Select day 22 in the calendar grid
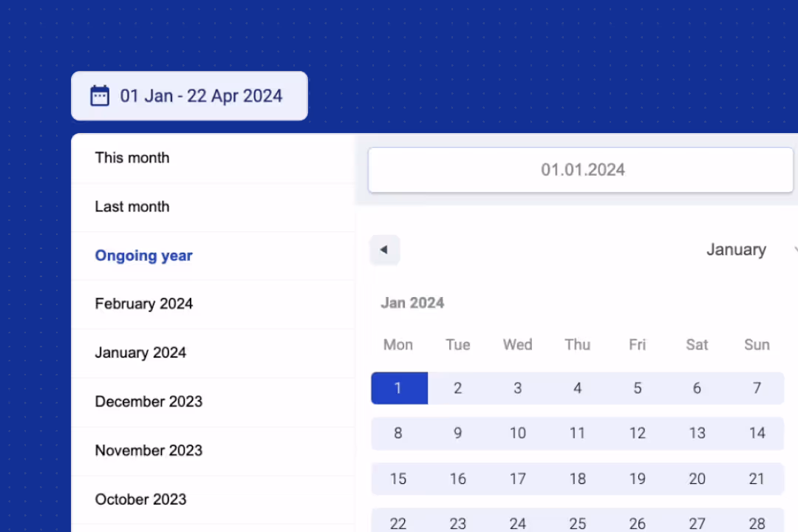798x532 pixels. [x=398, y=523]
